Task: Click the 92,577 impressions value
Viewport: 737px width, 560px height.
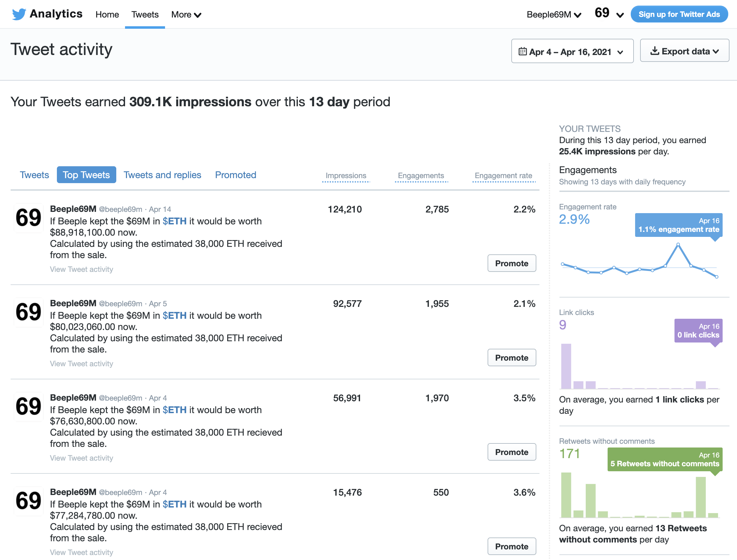Action: click(x=347, y=304)
